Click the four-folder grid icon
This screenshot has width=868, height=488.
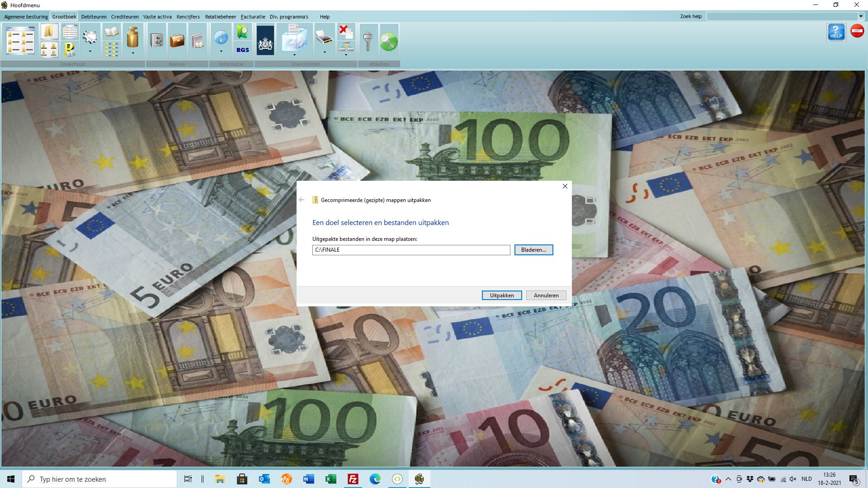click(49, 49)
